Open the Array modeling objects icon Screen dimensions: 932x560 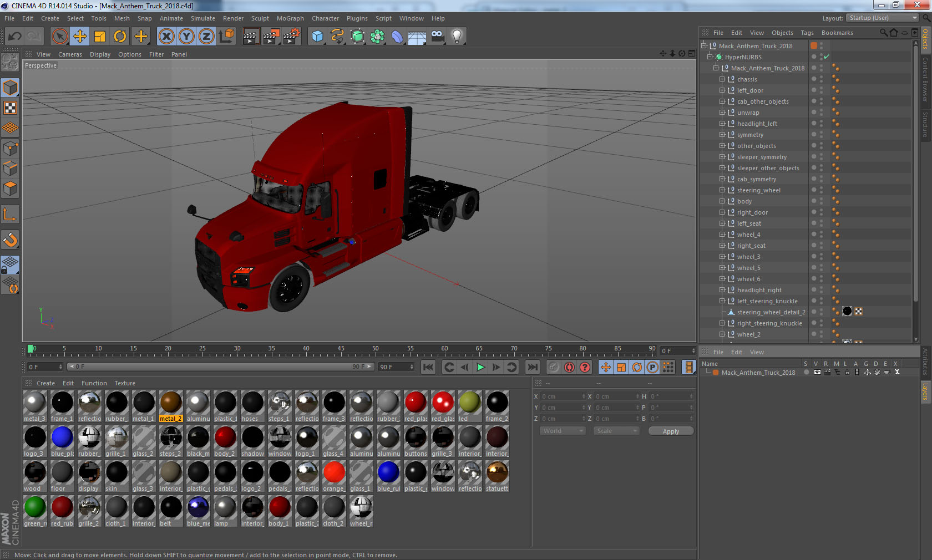coord(377,37)
